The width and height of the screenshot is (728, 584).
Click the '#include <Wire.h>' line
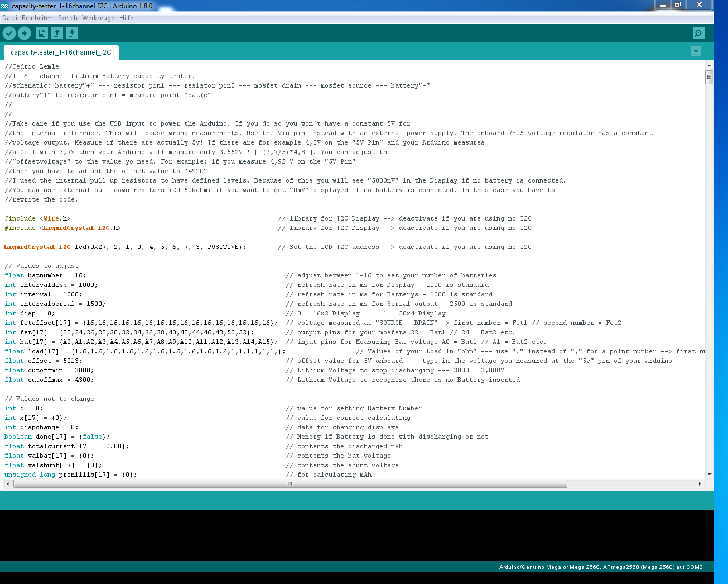37,218
